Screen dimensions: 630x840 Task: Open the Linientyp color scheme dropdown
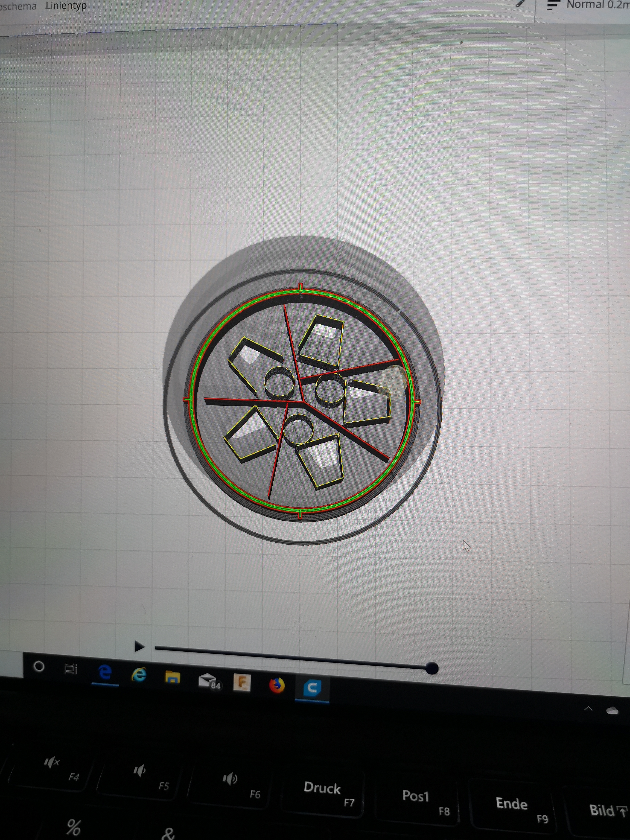[66, 6]
